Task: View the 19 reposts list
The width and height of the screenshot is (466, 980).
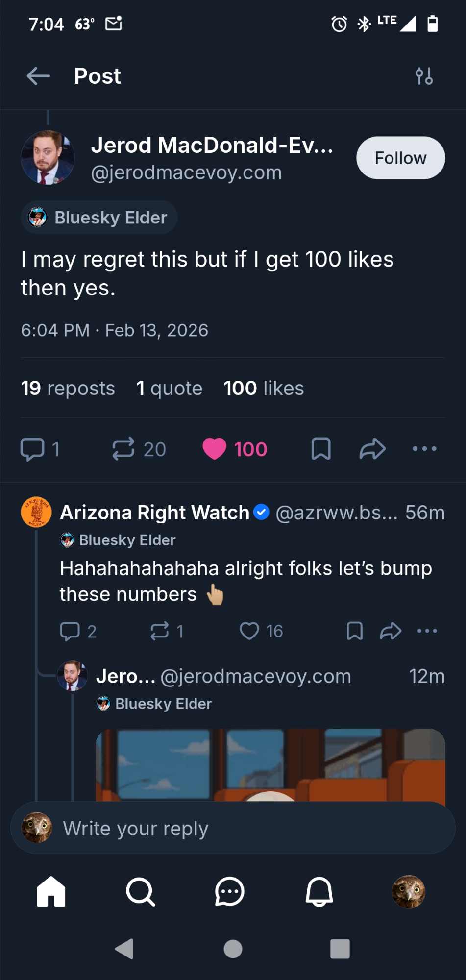Action: pyautogui.click(x=68, y=388)
